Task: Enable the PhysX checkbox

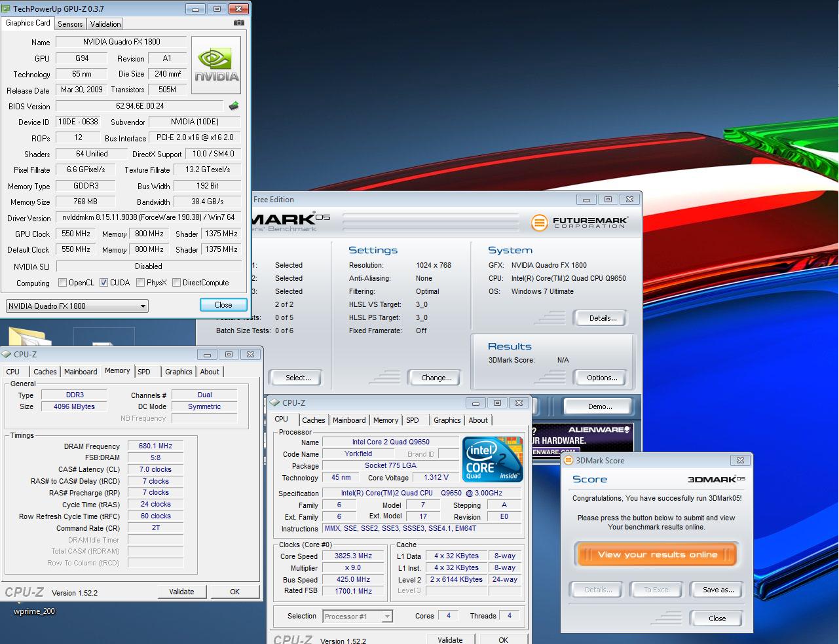Action: tap(140, 283)
